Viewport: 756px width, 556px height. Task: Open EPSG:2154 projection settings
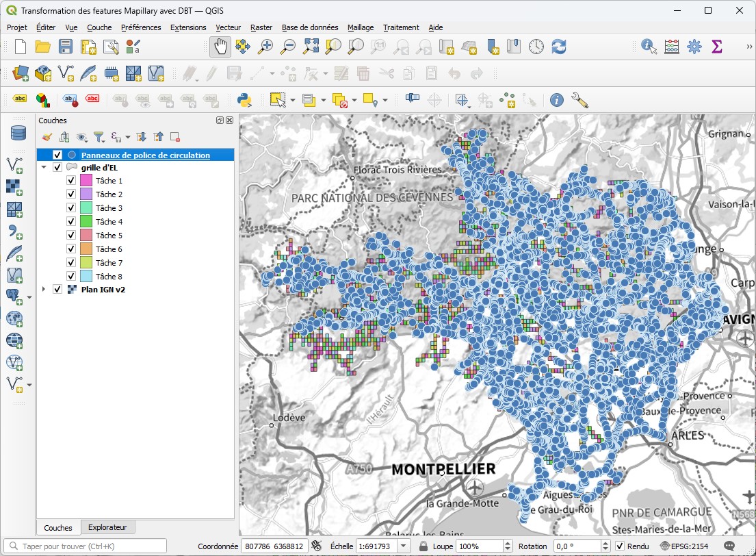(684, 546)
